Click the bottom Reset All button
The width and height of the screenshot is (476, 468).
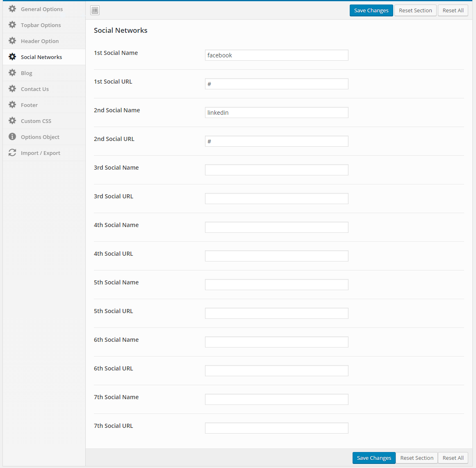[x=453, y=458]
